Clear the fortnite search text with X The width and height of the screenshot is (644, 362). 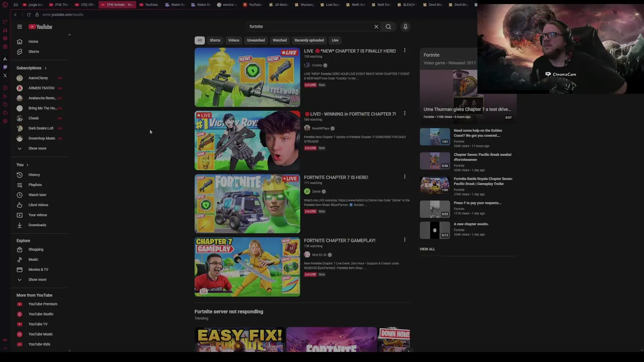[376, 27]
